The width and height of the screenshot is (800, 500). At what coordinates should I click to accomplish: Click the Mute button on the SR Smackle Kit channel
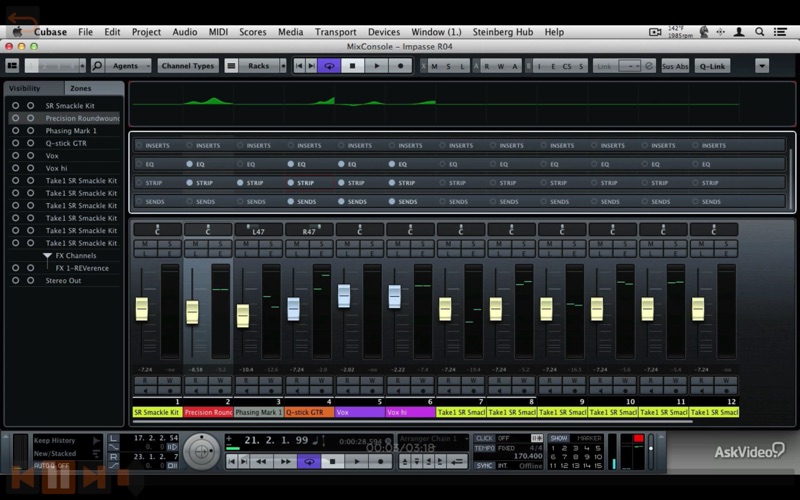pyautogui.click(x=145, y=244)
